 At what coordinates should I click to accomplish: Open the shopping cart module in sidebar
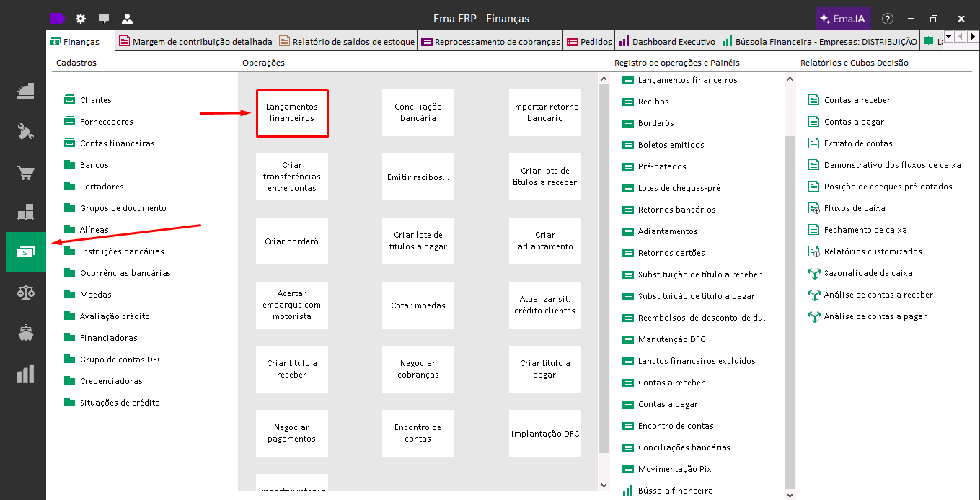coord(26,173)
